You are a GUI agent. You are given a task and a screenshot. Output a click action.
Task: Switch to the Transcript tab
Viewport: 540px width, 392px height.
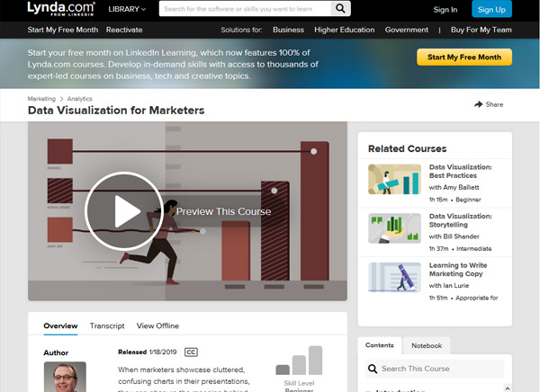click(x=107, y=325)
